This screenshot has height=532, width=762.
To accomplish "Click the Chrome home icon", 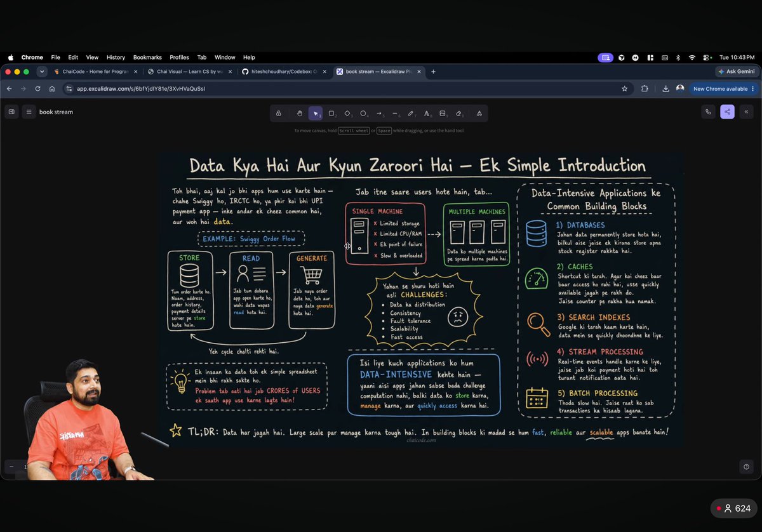I will [x=52, y=89].
